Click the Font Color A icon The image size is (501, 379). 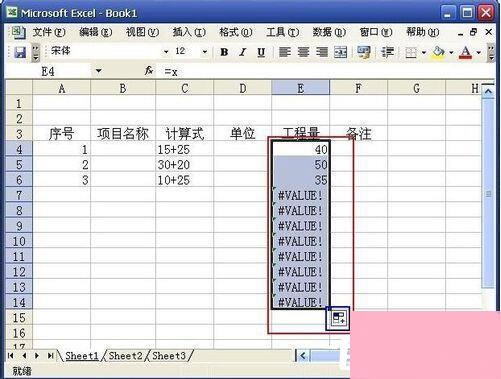tap(465, 53)
